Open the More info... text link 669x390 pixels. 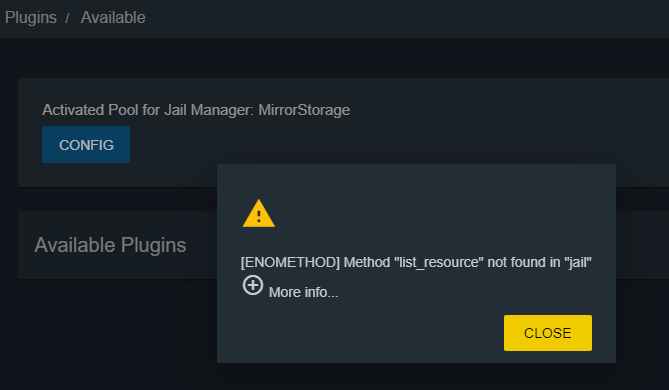pyautogui.click(x=303, y=292)
